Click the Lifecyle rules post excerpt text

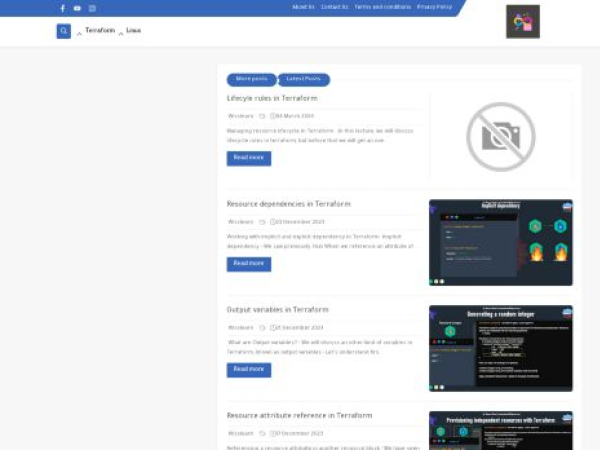[x=320, y=135]
